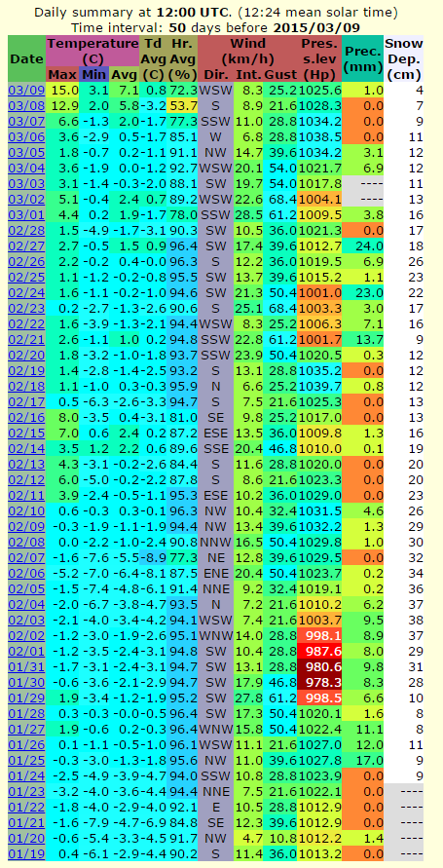443x868 pixels.
Task: Click the Min temperature column header
Action: tap(93, 74)
